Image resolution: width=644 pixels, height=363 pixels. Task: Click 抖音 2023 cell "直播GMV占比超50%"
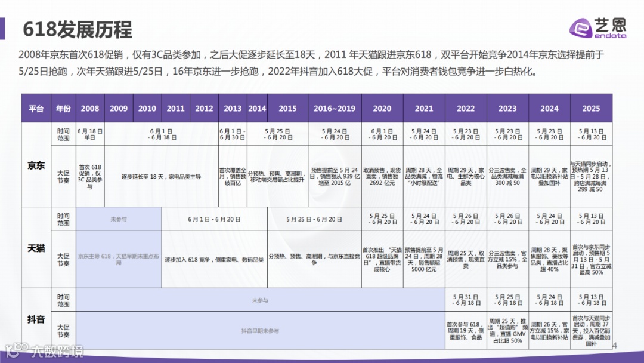(x=507, y=331)
